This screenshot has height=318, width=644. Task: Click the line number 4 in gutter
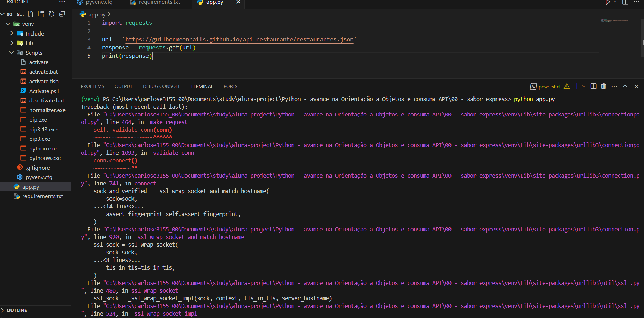(89, 47)
